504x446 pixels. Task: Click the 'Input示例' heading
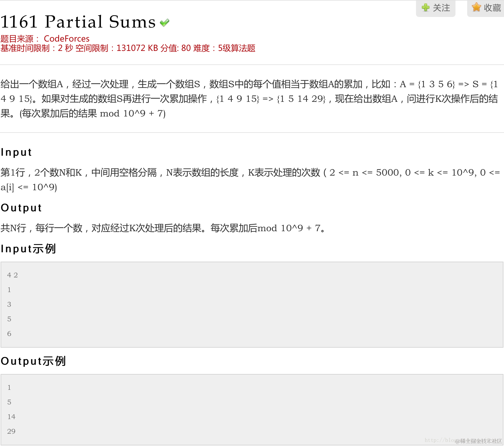click(28, 249)
